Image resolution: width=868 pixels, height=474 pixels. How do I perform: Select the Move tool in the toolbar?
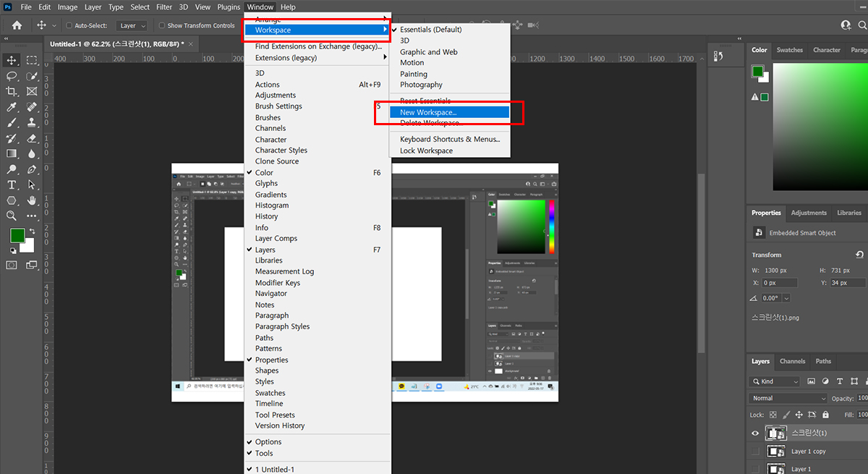pyautogui.click(x=12, y=60)
